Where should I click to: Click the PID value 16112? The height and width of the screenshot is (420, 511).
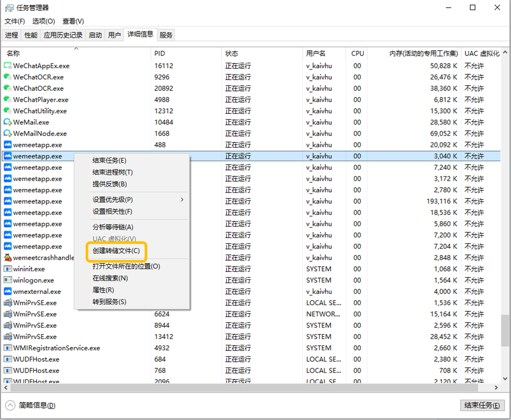tap(163, 66)
